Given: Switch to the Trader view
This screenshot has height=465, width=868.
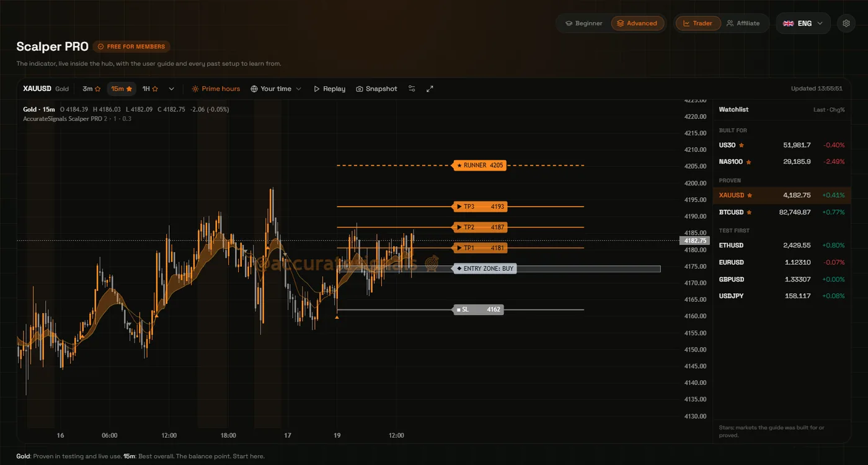Looking at the screenshot, I should (x=697, y=23).
